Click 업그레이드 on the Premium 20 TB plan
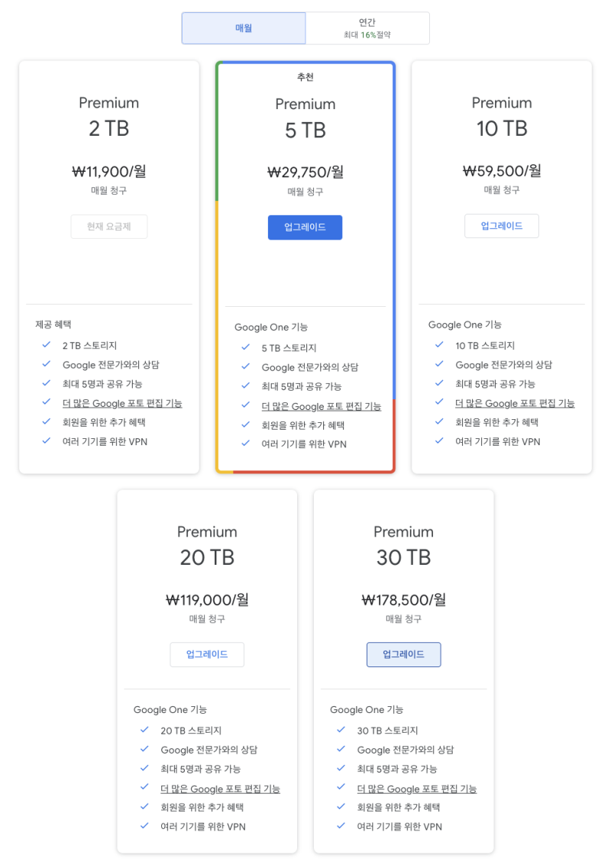 pos(207,654)
